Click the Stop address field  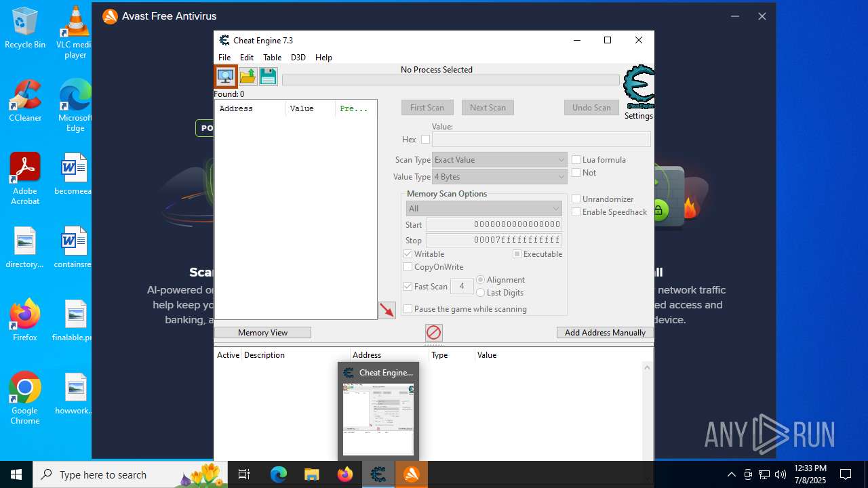[x=494, y=241]
